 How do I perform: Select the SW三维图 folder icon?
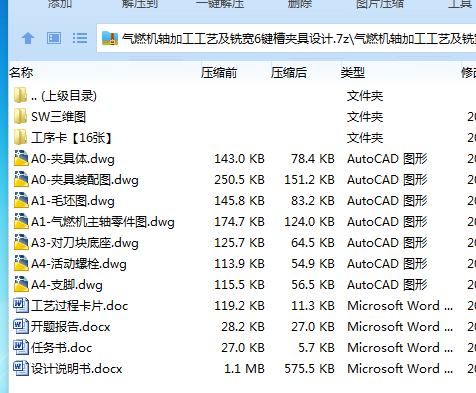coord(21,116)
